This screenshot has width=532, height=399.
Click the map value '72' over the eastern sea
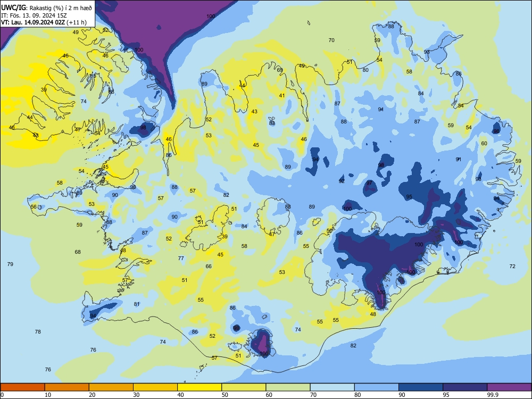512,267
